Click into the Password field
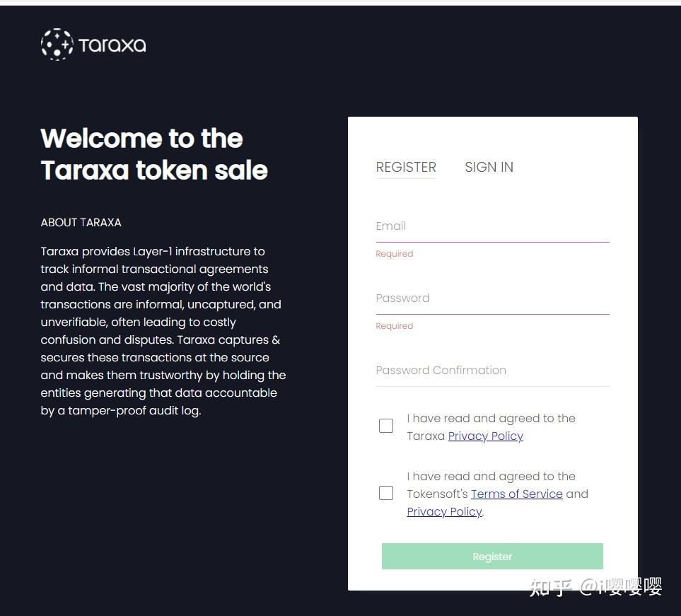This screenshot has height=616, width=681. click(x=492, y=298)
